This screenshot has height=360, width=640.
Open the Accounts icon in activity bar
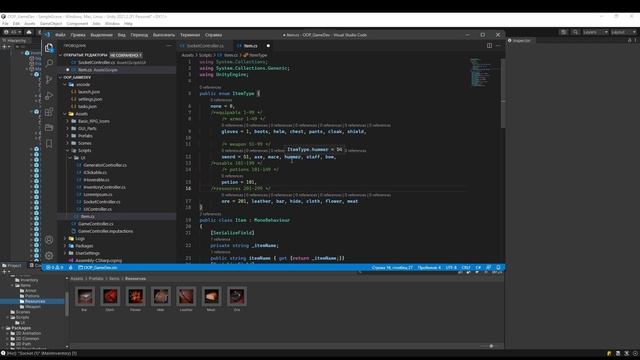49,240
